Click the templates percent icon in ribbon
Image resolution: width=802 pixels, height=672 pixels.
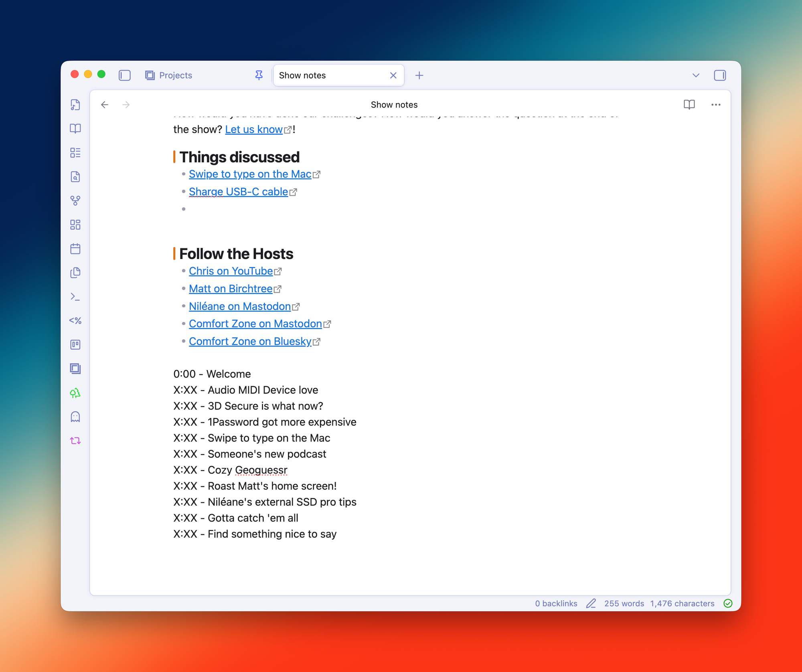[x=75, y=321]
